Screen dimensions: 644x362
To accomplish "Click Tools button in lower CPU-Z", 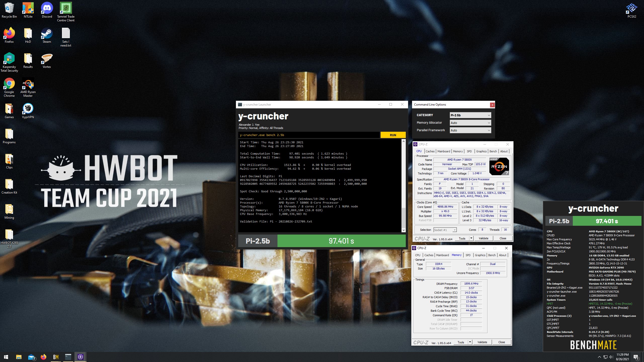I will coord(461,342).
